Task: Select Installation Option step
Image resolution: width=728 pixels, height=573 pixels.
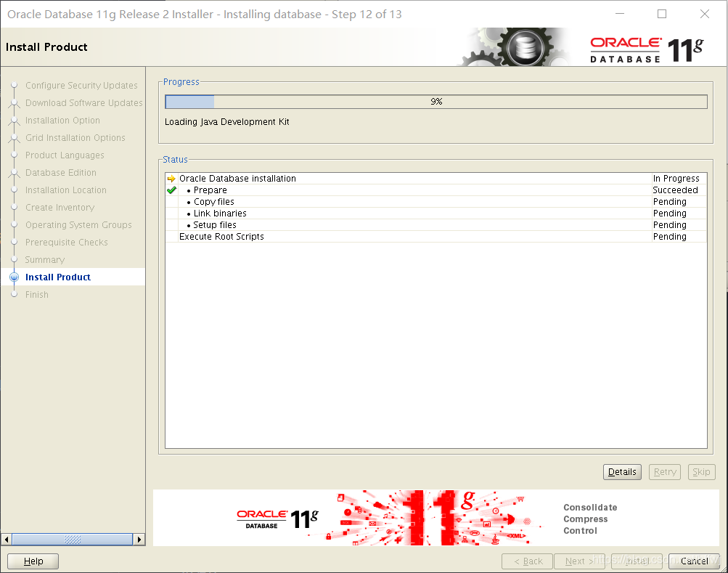Action: click(x=62, y=120)
